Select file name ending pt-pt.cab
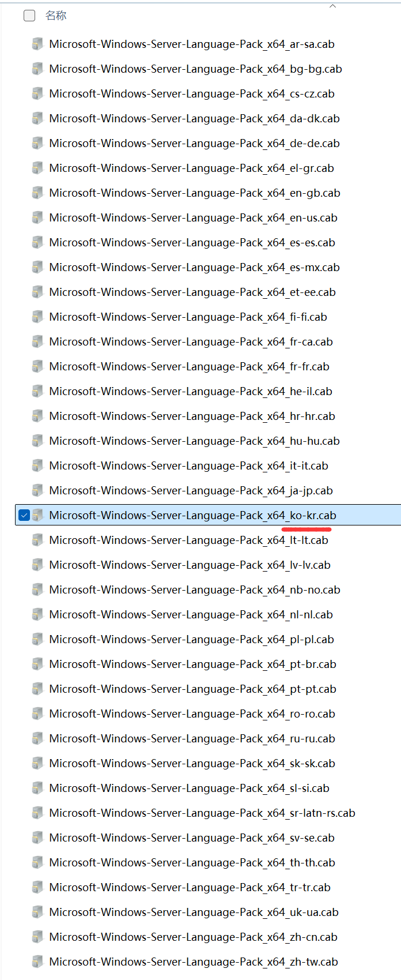This screenshot has height=980, width=401. tap(192, 689)
